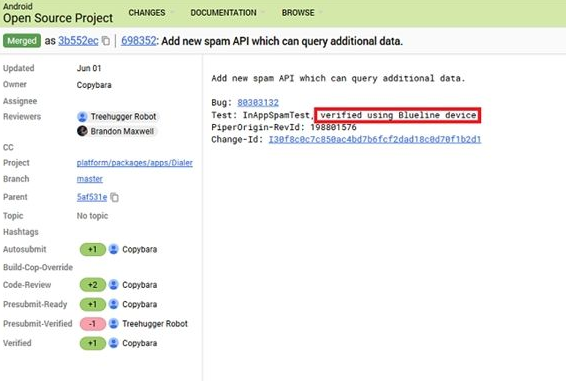566x381 pixels.
Task: Click the owner name Copybara
Action: click(x=94, y=85)
